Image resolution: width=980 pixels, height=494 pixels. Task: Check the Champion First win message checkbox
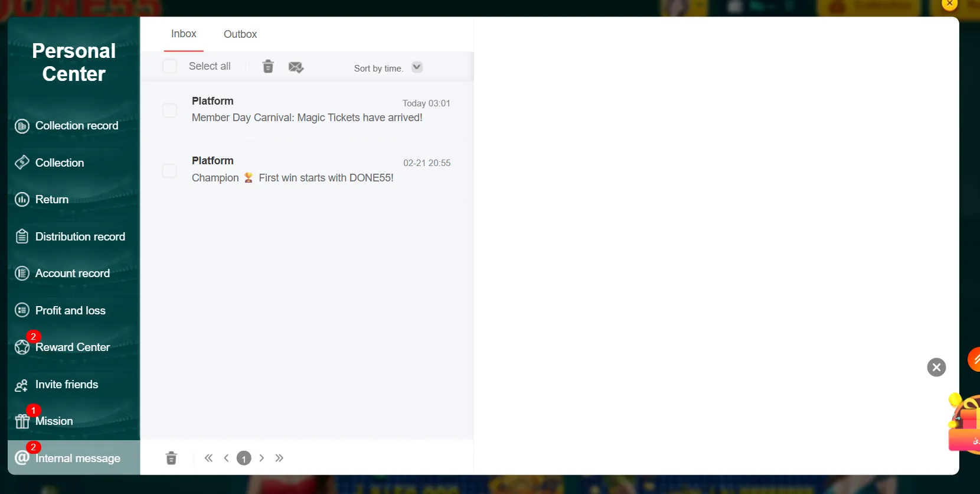[x=170, y=171]
